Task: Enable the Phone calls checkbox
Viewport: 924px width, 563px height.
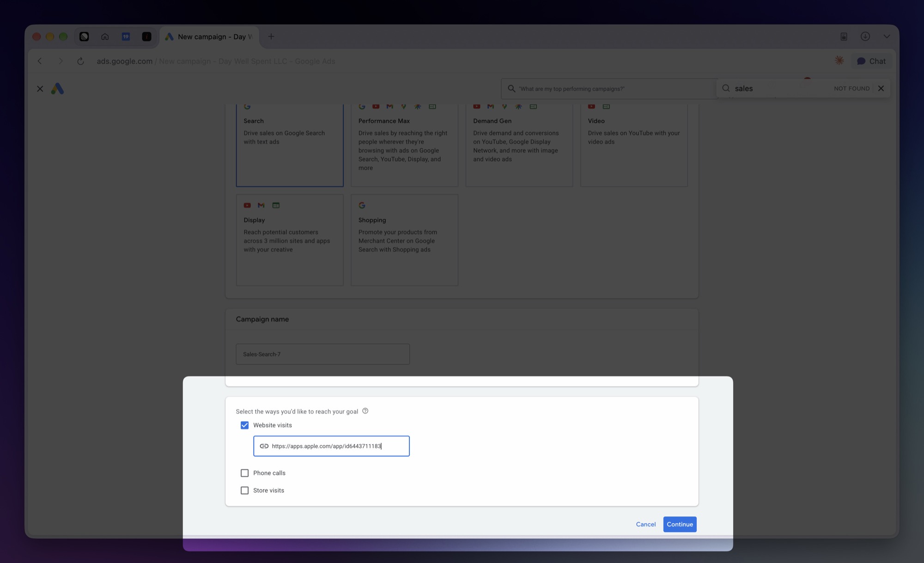Action: pos(244,473)
